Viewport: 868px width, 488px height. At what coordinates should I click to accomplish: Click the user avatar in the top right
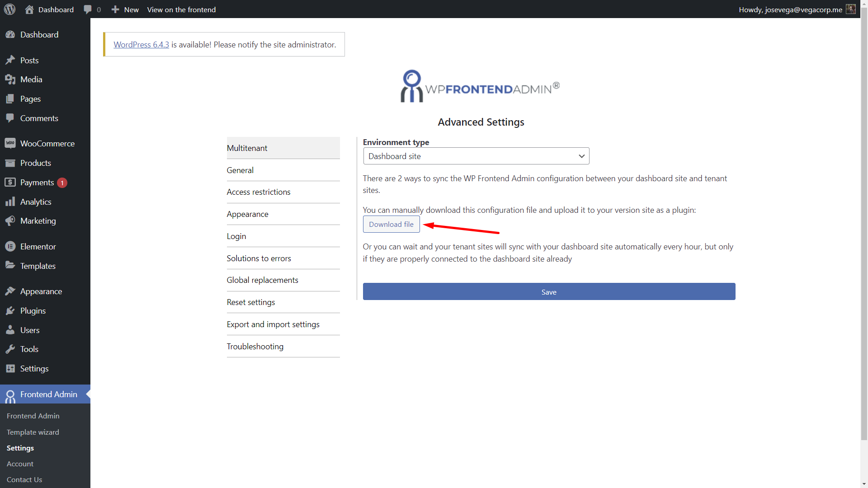[x=851, y=9]
